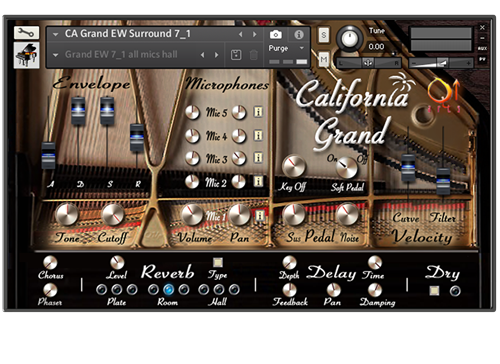
Task: Click the Mic 4 volume knob
Action: (192, 136)
